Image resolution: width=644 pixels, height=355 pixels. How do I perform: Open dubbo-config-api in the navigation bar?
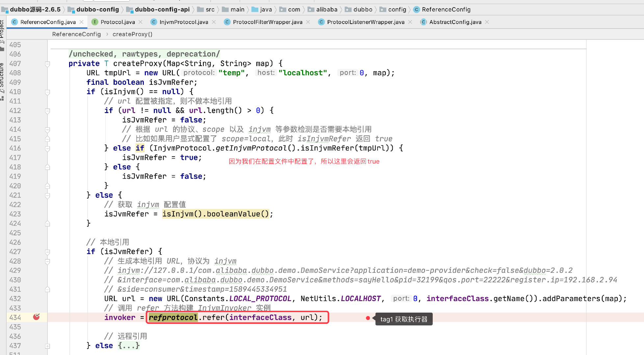162,10
